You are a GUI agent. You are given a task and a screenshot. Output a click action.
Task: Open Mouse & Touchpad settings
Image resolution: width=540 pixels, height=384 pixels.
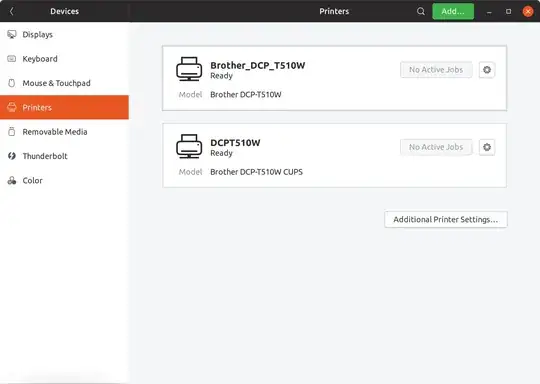click(64, 83)
